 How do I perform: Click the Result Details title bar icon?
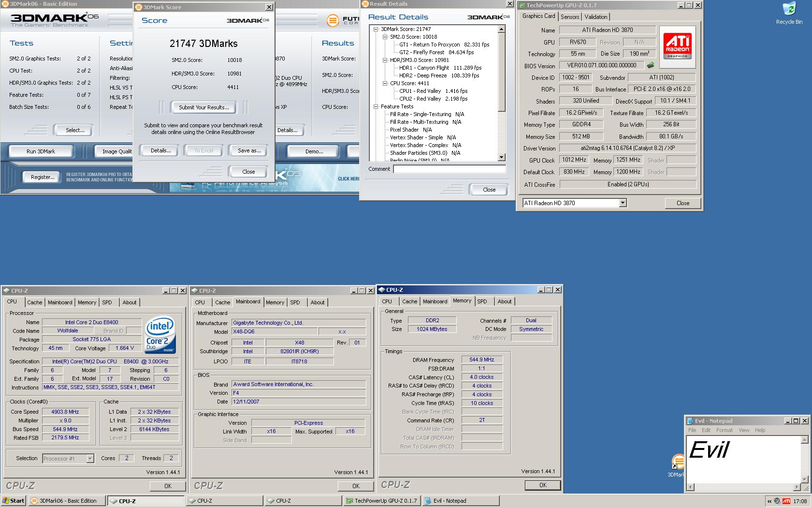coord(365,4)
